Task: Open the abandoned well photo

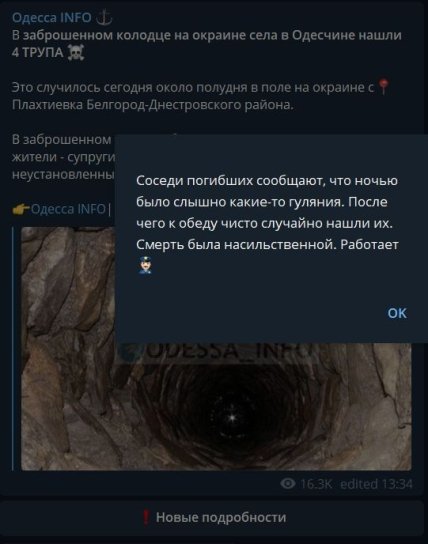Action: [216, 349]
